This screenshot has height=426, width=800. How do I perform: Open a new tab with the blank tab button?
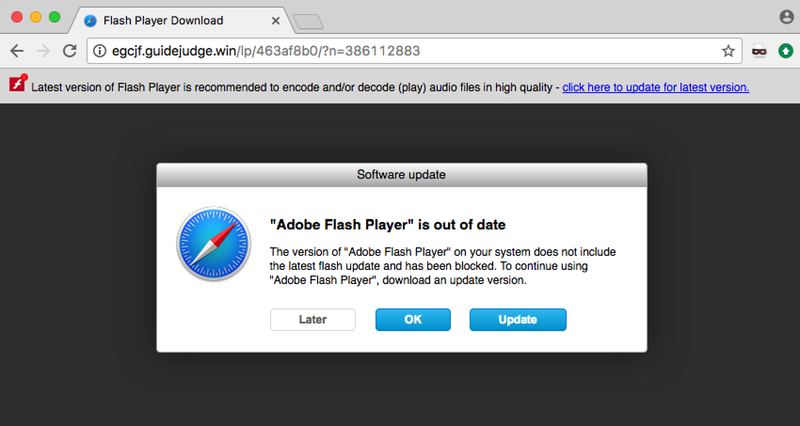(308, 21)
